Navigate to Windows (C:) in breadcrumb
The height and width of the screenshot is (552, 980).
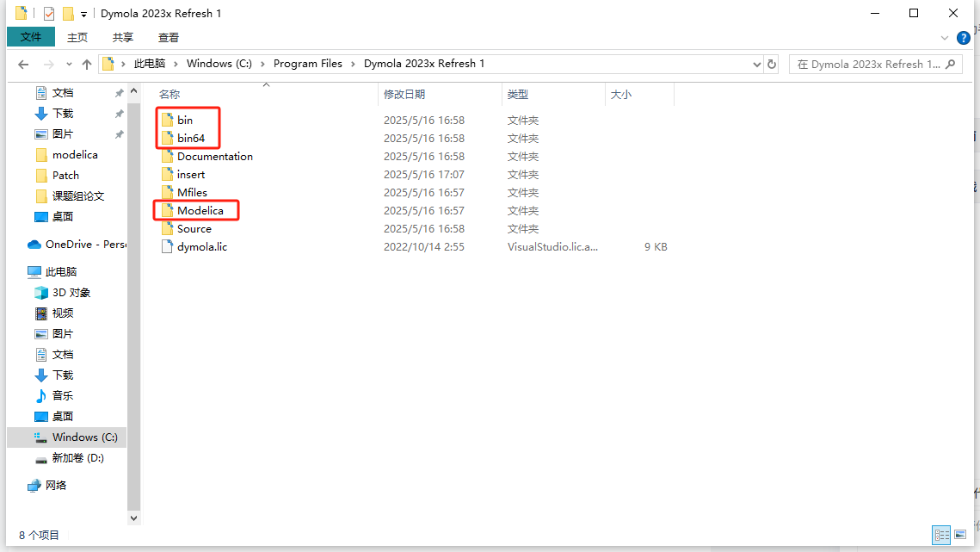(219, 64)
